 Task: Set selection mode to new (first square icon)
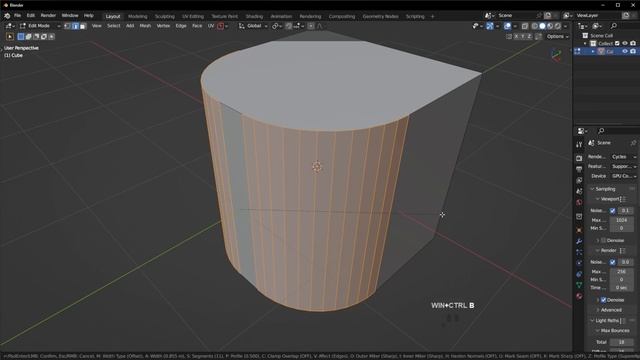tap(21, 37)
